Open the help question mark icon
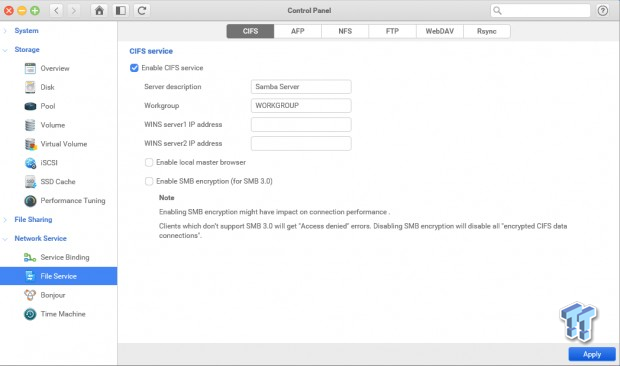Viewport: 620px width, 366px height. click(x=603, y=11)
